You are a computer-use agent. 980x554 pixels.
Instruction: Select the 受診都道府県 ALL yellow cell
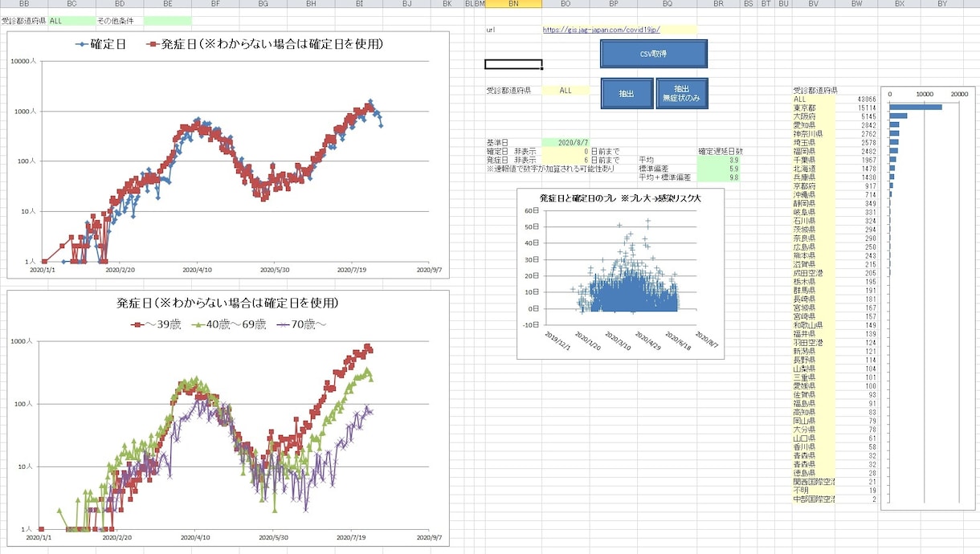[566, 91]
